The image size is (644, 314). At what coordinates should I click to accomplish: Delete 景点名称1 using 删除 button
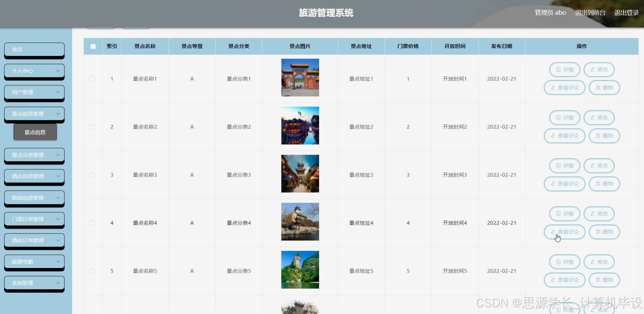604,88
